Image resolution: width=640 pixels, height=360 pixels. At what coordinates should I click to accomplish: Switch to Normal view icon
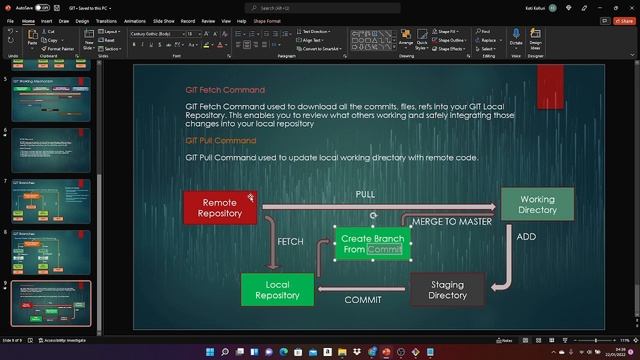[525, 340]
